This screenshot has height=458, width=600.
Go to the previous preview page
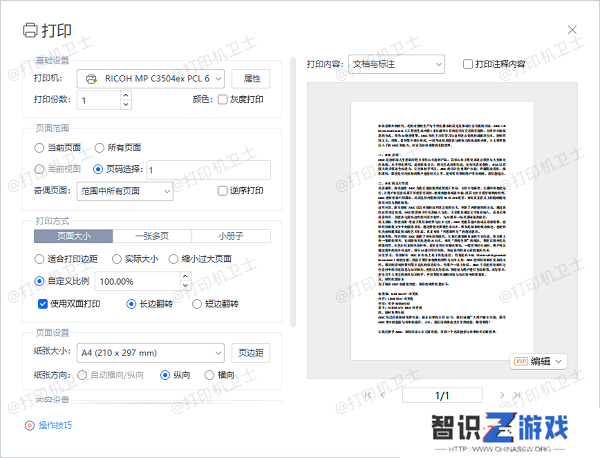385,396
